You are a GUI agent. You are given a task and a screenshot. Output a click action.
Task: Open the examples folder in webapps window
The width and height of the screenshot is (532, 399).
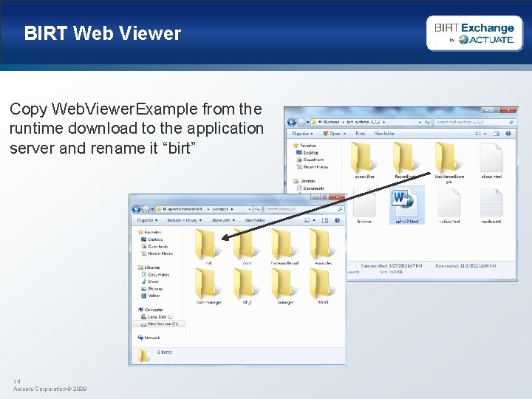[323, 247]
